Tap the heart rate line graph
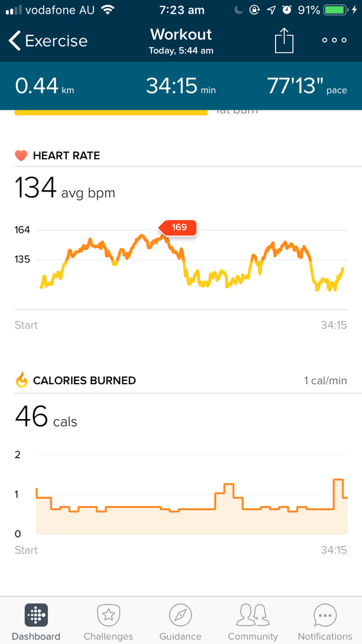This screenshot has height=644, width=362. coord(192,263)
